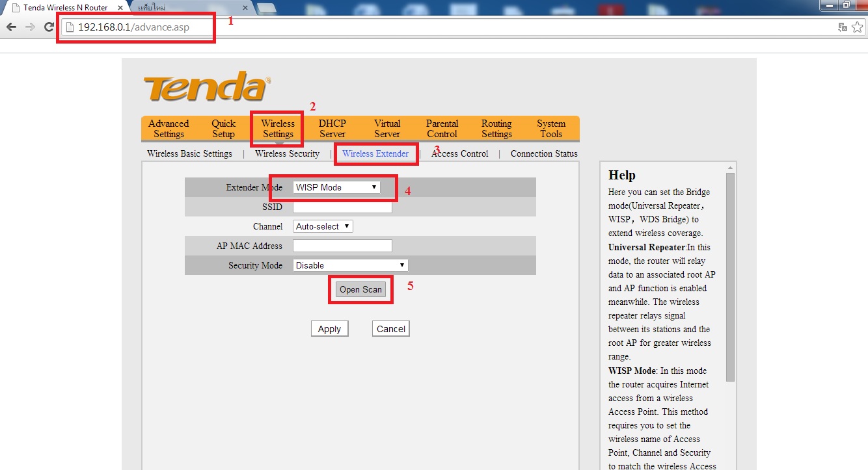The height and width of the screenshot is (470, 868).
Task: Click the address bar showing 192.168.0.1/advance.asp
Action: 449,27
